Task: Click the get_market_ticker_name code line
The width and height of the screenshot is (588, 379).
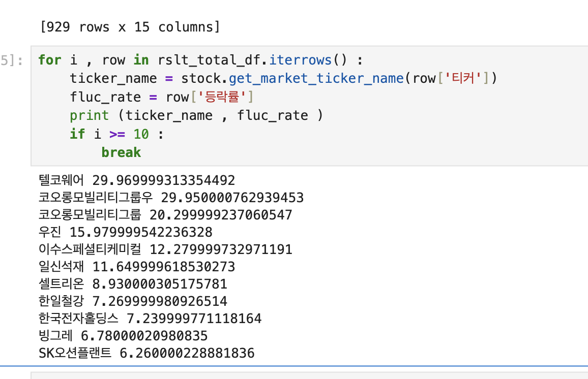Action: (x=283, y=78)
